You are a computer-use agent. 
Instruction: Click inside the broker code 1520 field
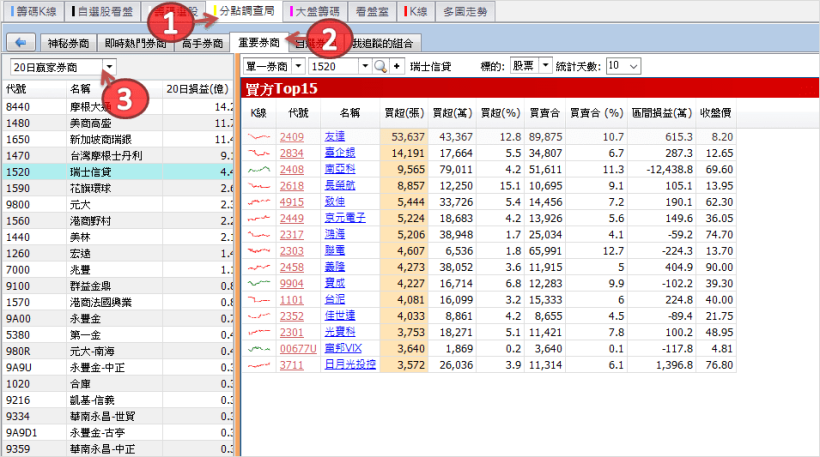[334, 66]
